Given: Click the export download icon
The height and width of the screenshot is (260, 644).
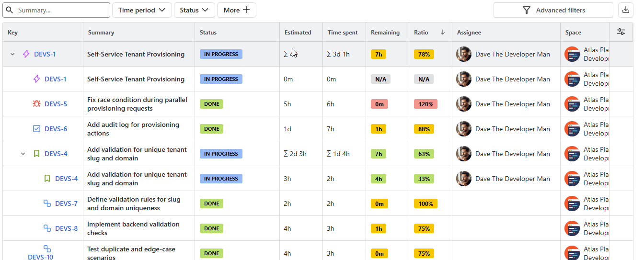Looking at the screenshot, I should click(x=626, y=10).
